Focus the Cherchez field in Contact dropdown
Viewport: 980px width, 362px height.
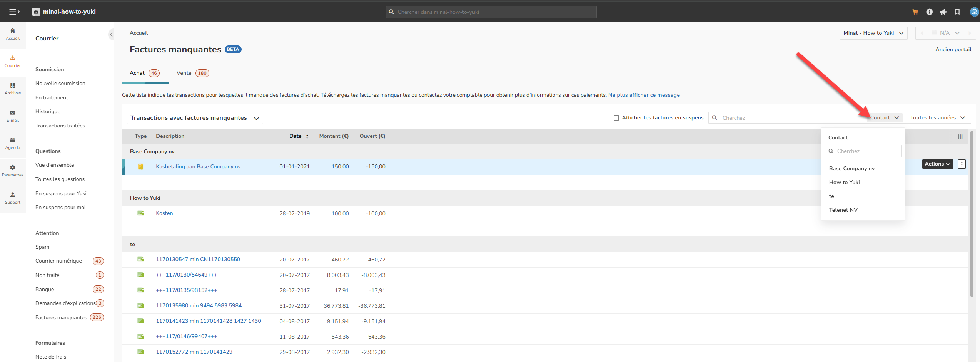tap(863, 151)
